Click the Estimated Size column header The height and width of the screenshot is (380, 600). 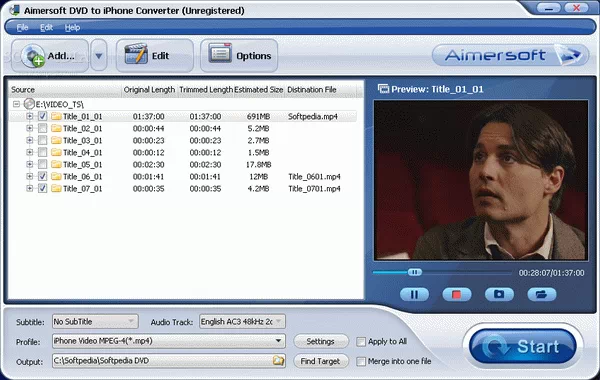[258, 90]
